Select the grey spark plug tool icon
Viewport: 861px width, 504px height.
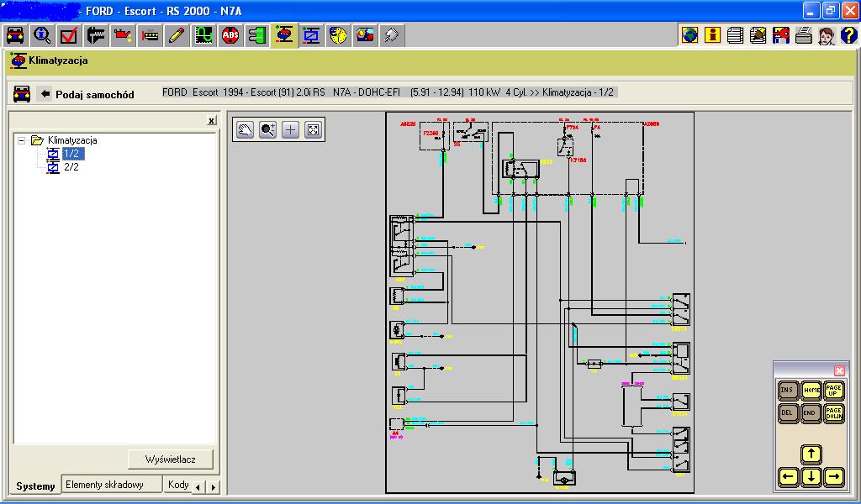392,35
